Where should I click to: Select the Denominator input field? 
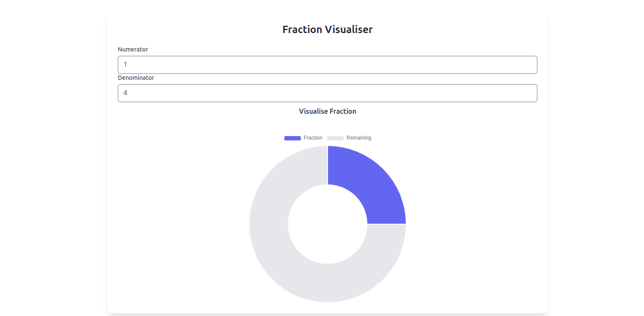pyautogui.click(x=327, y=93)
